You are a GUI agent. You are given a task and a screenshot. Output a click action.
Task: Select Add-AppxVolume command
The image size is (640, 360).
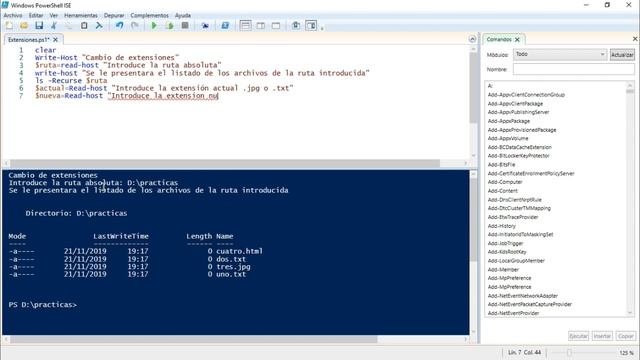click(x=508, y=138)
